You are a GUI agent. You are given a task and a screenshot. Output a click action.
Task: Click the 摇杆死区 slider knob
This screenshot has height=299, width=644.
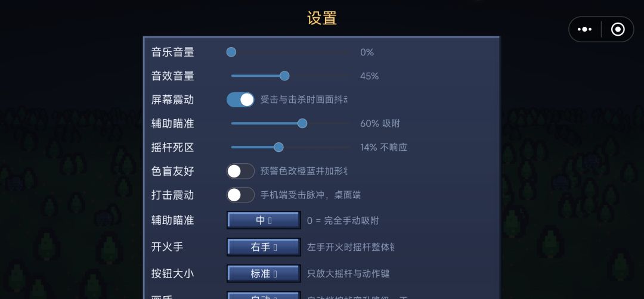click(278, 147)
